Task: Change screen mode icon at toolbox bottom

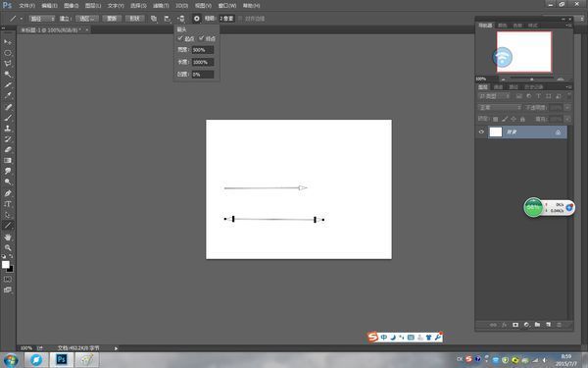Action: tap(8, 289)
